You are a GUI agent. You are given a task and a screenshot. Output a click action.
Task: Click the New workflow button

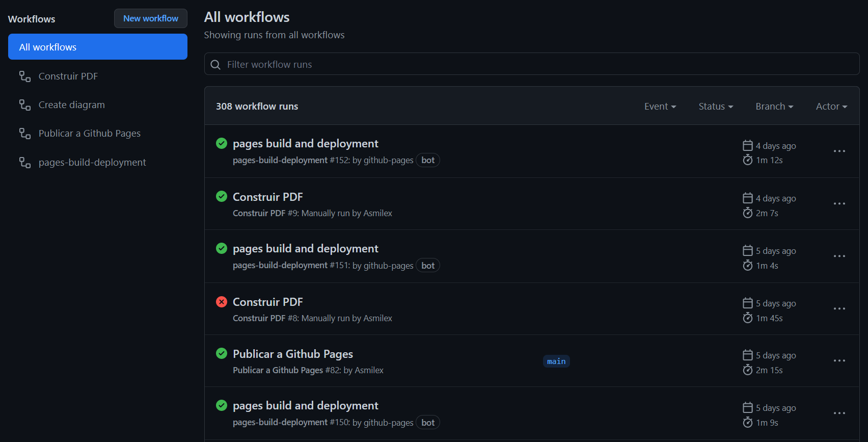(x=151, y=18)
